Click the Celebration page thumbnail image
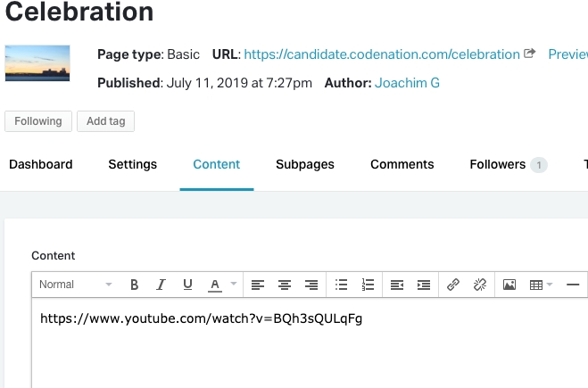 click(x=37, y=63)
